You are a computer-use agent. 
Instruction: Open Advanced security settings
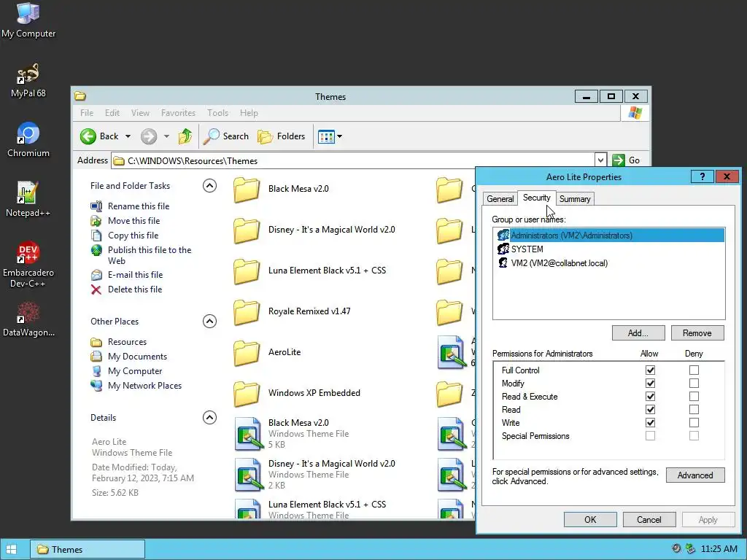pyautogui.click(x=695, y=475)
